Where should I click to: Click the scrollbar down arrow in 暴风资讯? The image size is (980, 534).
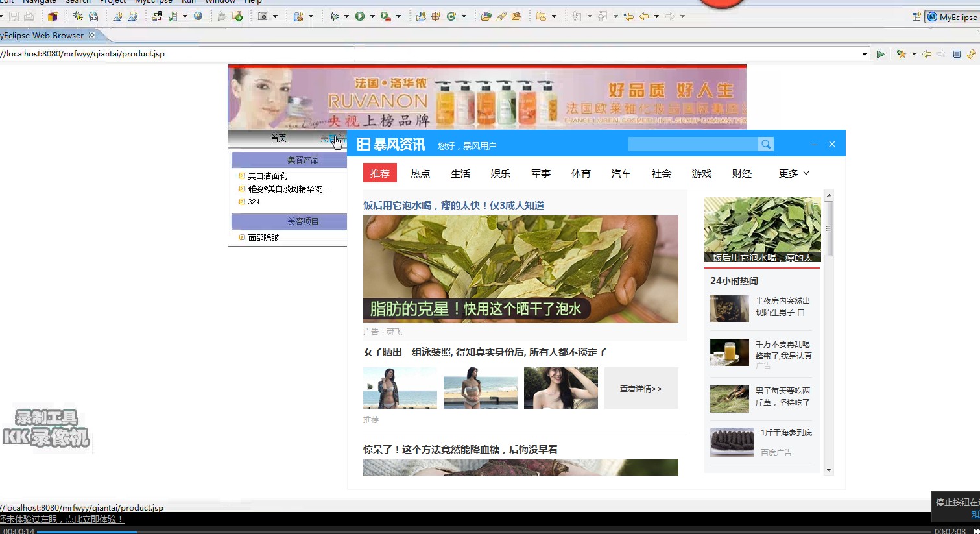pyautogui.click(x=829, y=470)
